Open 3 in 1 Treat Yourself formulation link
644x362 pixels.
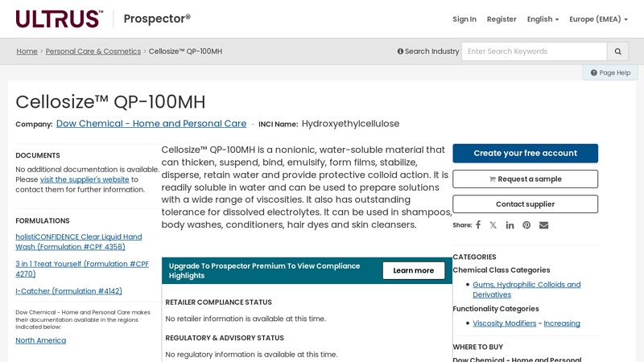tap(82, 269)
